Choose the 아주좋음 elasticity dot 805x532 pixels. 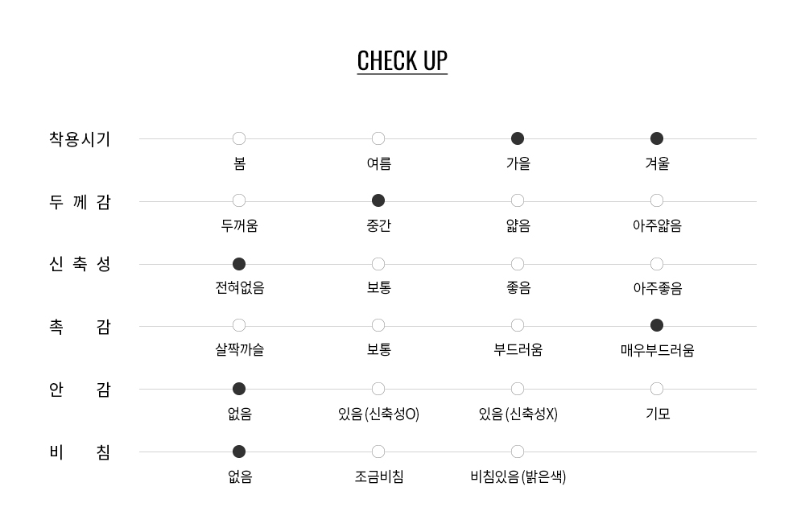click(657, 264)
